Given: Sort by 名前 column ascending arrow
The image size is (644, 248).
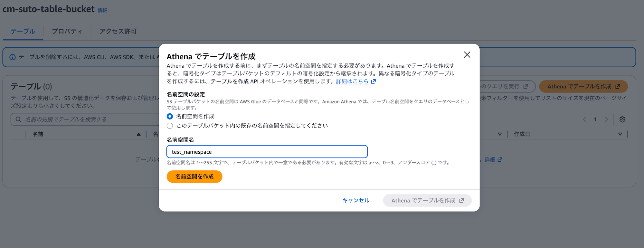Looking at the screenshot, I should pos(139,134).
